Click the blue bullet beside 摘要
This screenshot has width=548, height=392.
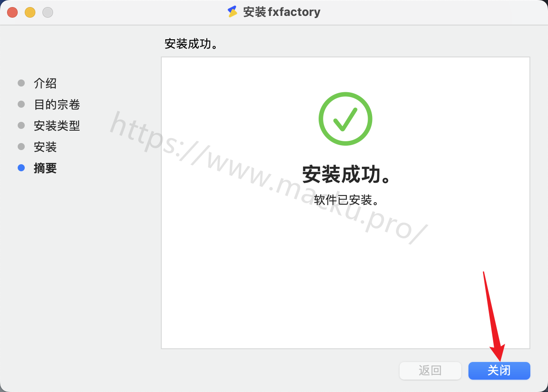21,168
